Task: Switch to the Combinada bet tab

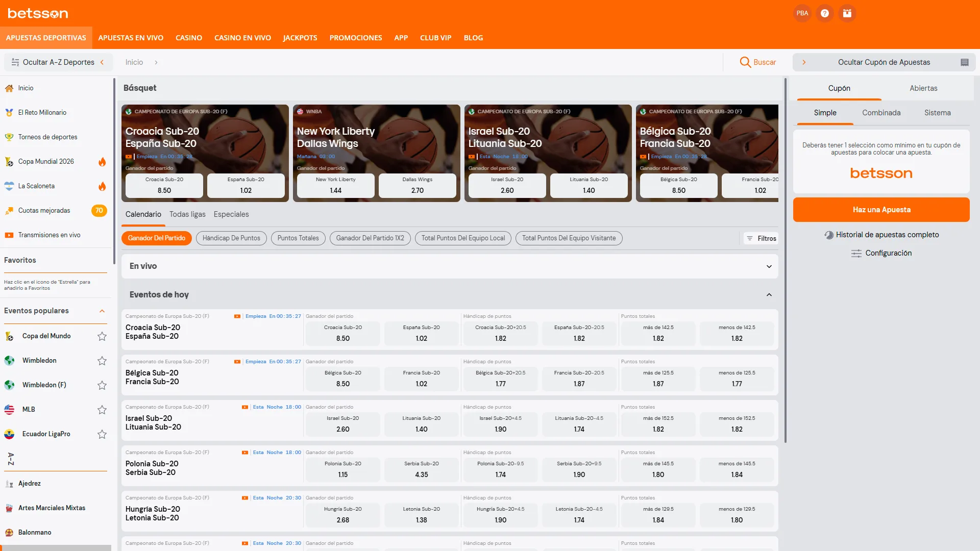Action: coord(881,113)
